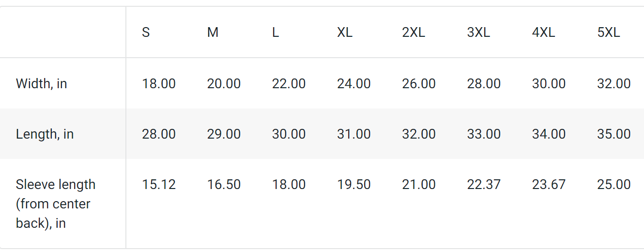Select the XL column header
This screenshot has height=252, width=644.
point(345,32)
